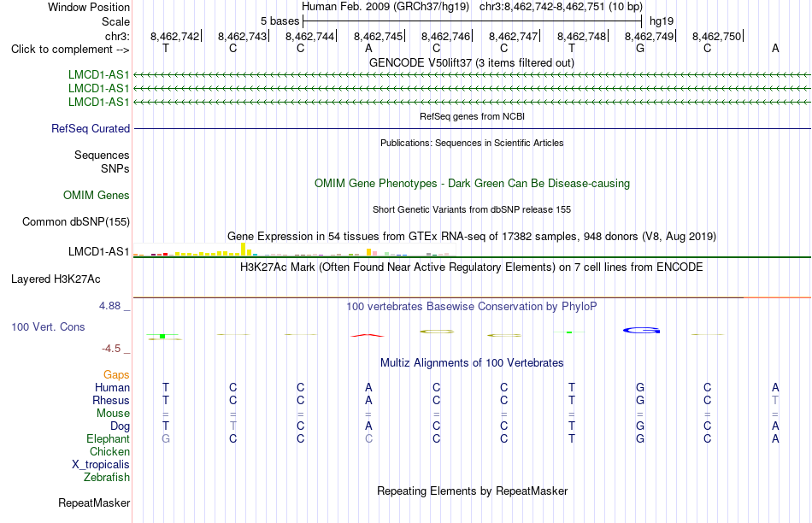812x523 pixels.
Task: Click the GENCODE V50lift37 track title
Action: 471,62
